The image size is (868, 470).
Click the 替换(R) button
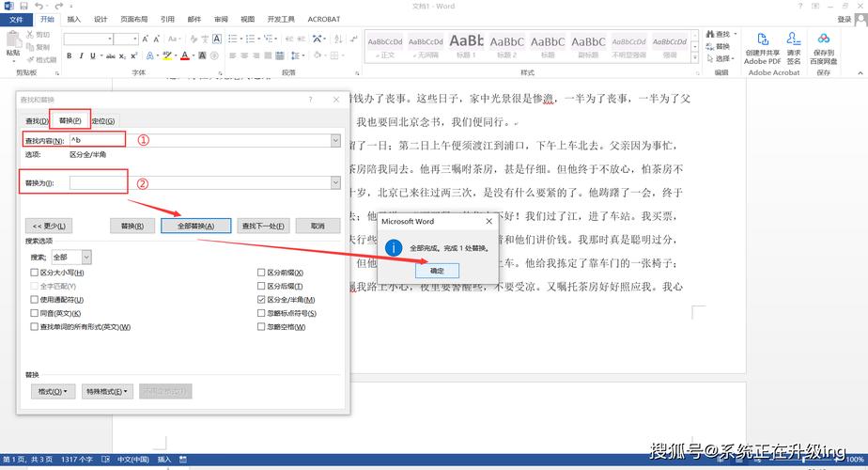click(132, 227)
